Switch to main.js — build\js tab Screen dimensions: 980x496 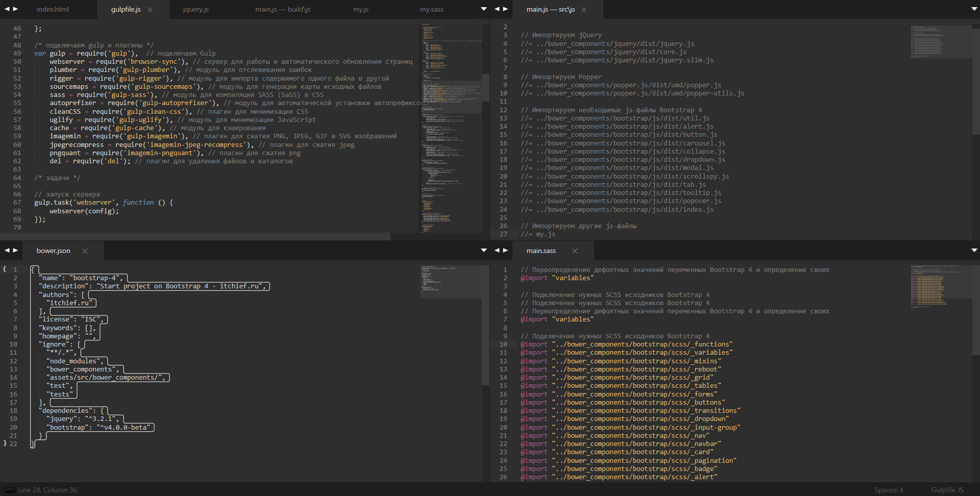pos(283,10)
